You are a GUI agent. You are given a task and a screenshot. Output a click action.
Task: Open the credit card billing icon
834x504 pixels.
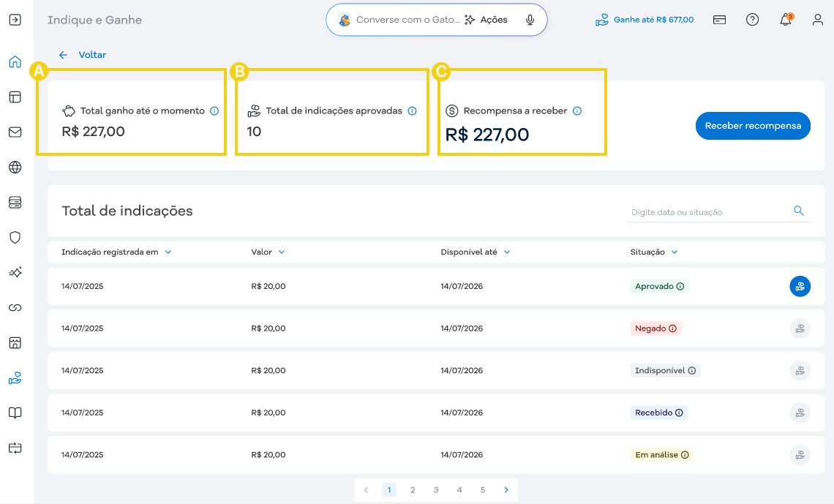719,20
